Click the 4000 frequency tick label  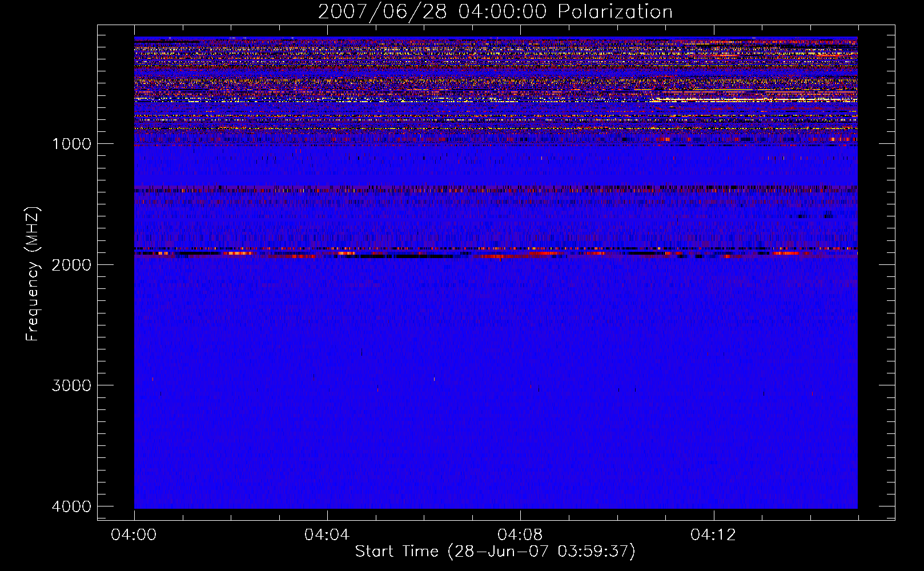pyautogui.click(x=71, y=506)
